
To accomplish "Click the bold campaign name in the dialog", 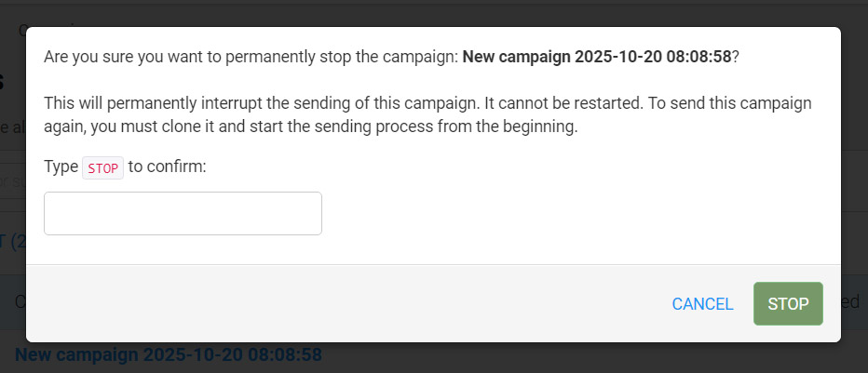I will click(x=596, y=57).
